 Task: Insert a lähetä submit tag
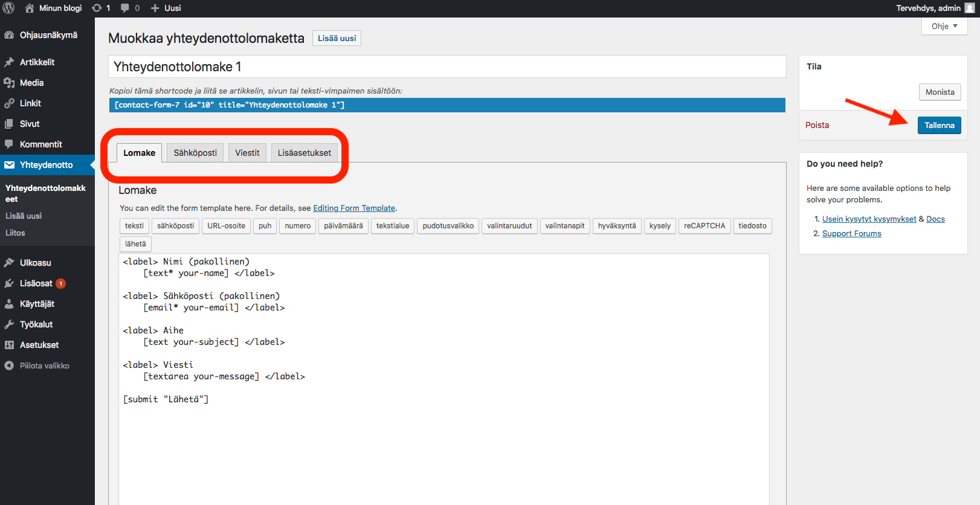(135, 244)
